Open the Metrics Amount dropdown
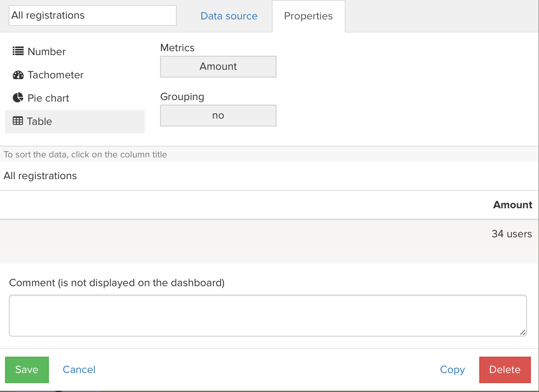Screen dimensions: 539x392 point(218,66)
